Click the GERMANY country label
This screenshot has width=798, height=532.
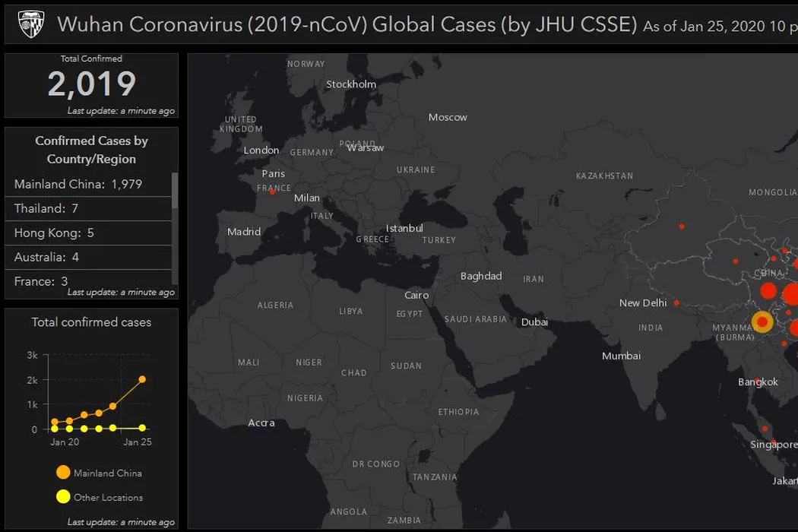pos(312,152)
